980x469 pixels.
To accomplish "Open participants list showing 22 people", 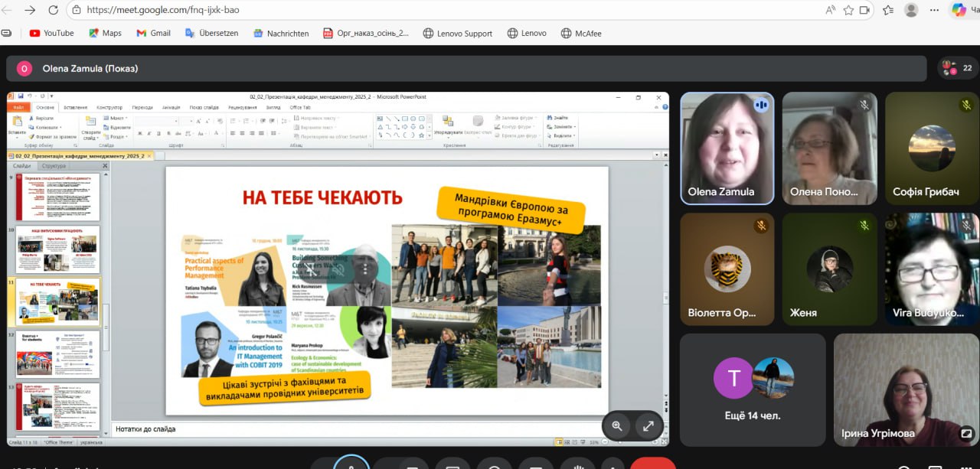I will 958,68.
